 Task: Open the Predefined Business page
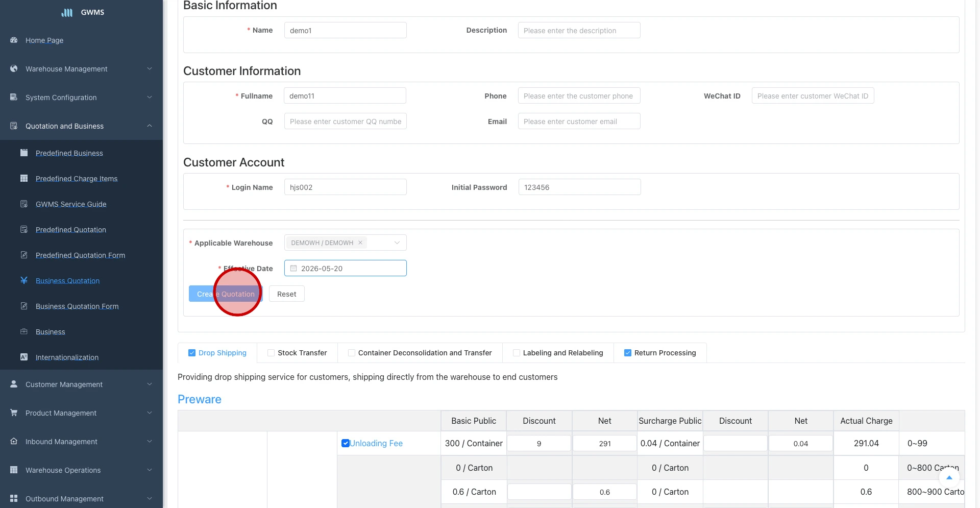tap(69, 153)
